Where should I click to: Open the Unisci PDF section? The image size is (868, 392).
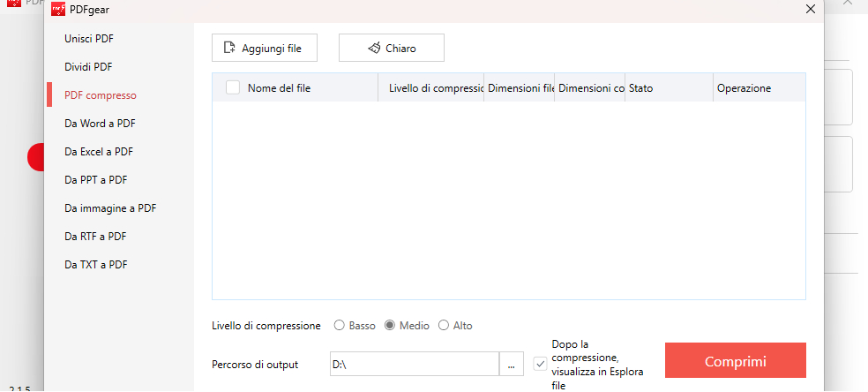(89, 39)
